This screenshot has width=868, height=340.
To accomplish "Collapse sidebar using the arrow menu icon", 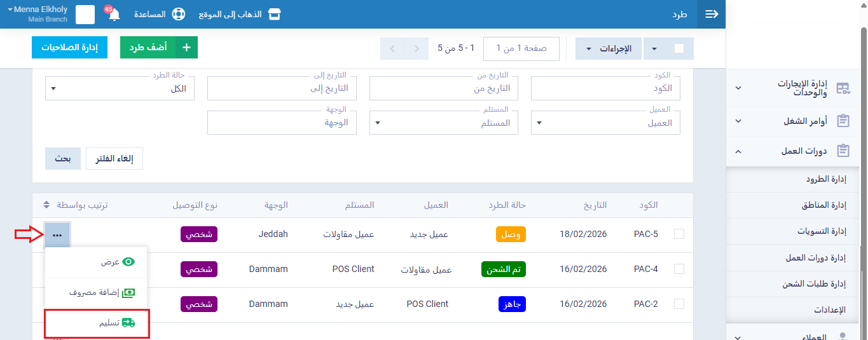I will click(712, 14).
